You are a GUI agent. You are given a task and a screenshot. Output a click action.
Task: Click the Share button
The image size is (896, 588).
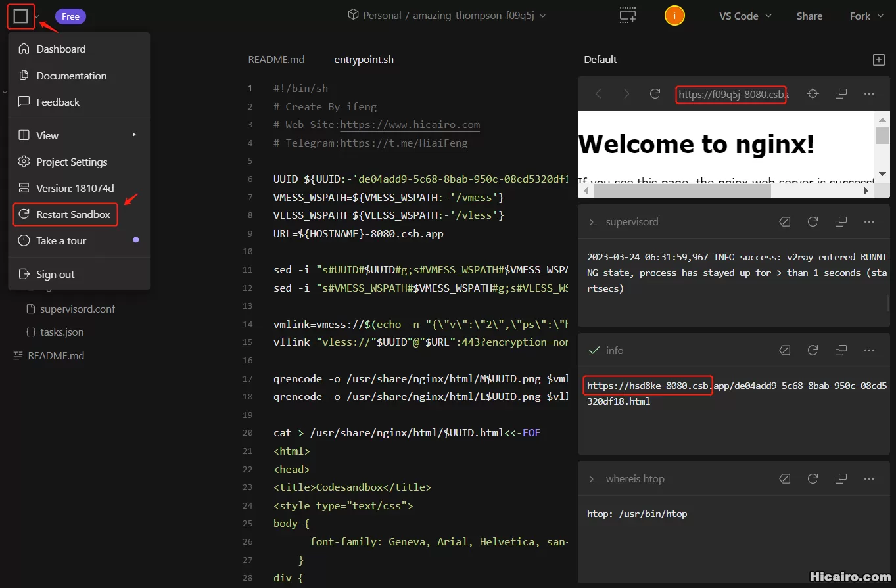(x=809, y=16)
